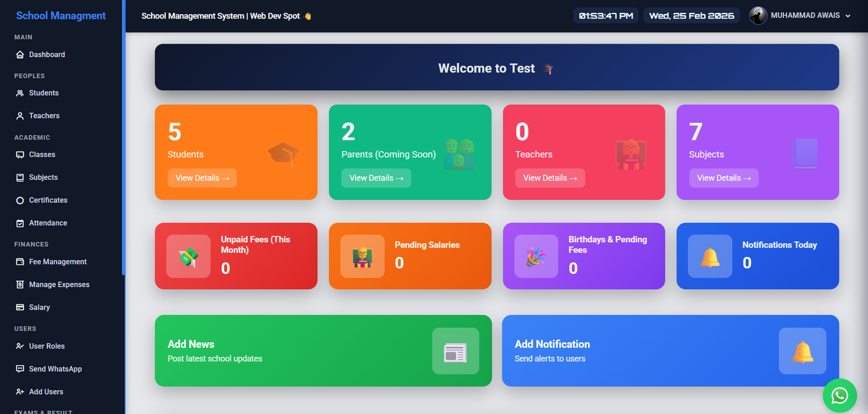Click the clock showing 01:53:47 PM
Image resolution: width=868 pixels, height=414 pixels.
pyautogui.click(x=606, y=16)
